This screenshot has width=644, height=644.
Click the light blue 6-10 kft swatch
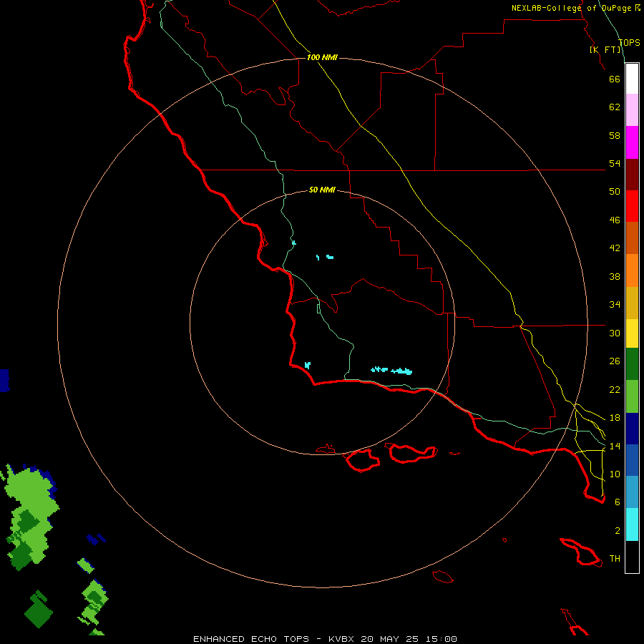tap(632, 492)
